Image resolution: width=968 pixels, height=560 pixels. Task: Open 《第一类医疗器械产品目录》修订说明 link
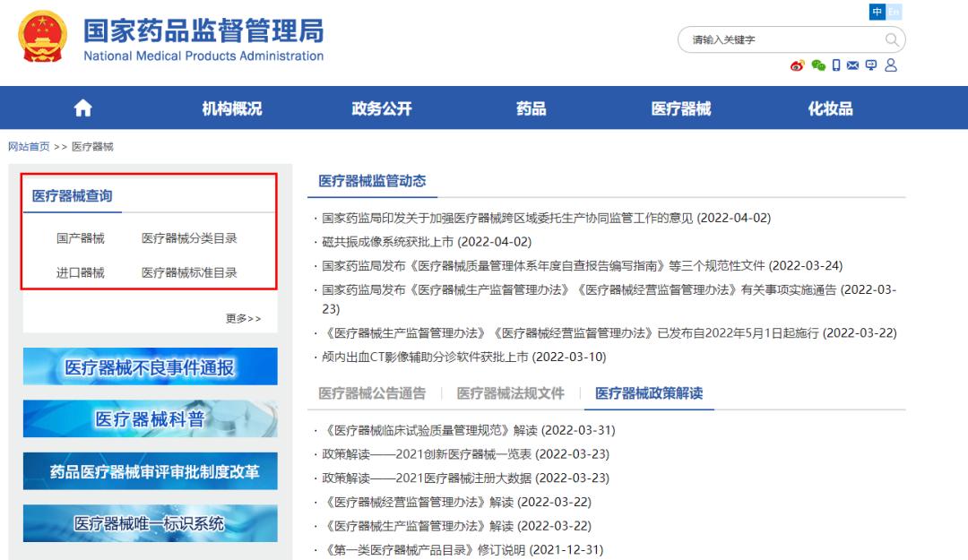pos(462,550)
